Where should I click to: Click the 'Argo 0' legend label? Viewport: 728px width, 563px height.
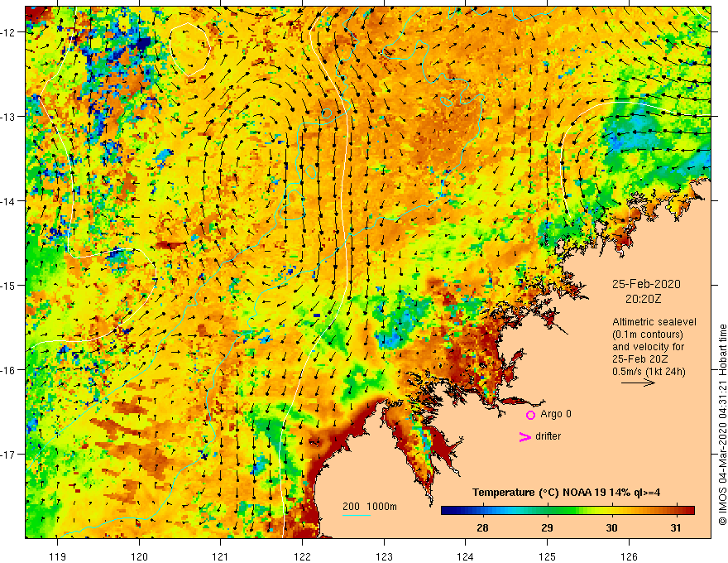point(556,414)
